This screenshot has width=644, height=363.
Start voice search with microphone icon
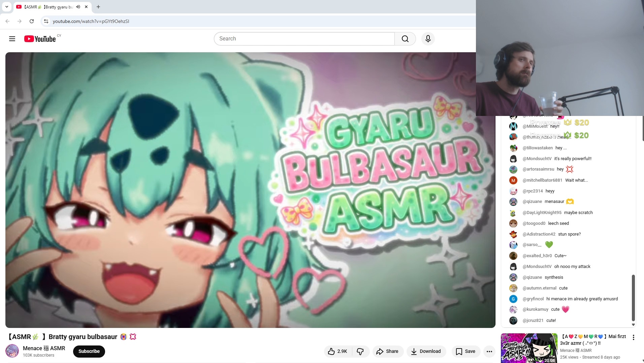[x=428, y=39]
